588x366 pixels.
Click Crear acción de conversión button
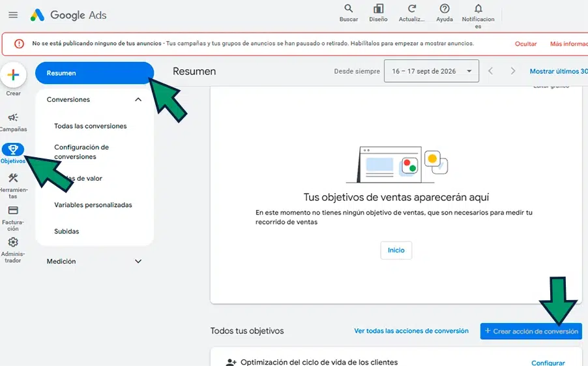click(531, 331)
